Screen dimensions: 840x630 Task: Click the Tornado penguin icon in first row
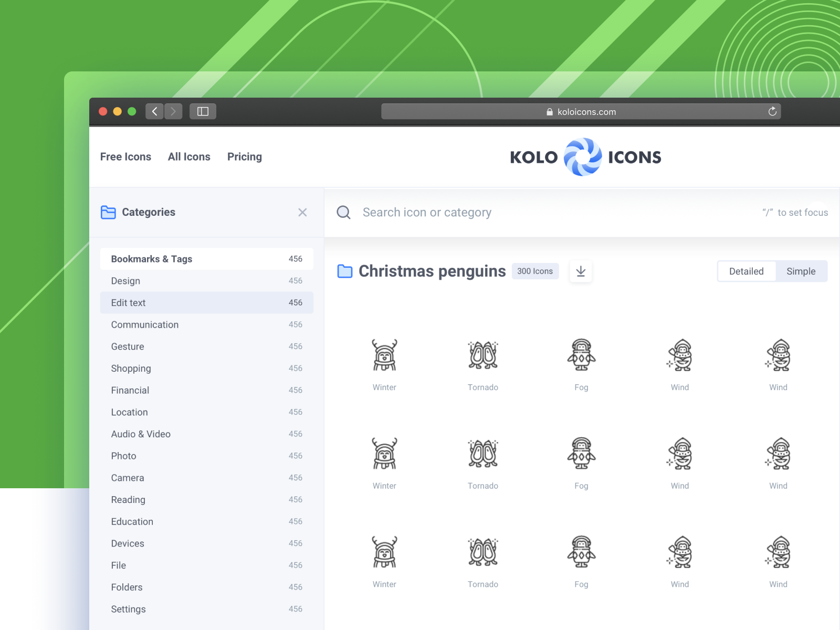coord(483,355)
